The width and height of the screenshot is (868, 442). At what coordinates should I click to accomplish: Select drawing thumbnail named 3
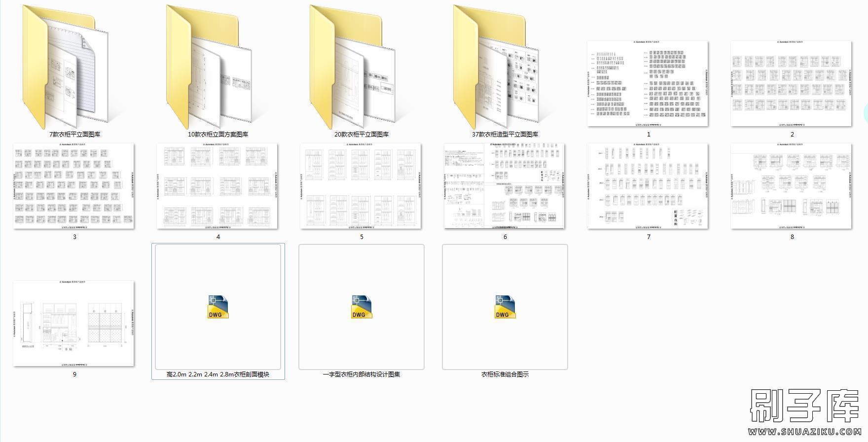(x=74, y=186)
